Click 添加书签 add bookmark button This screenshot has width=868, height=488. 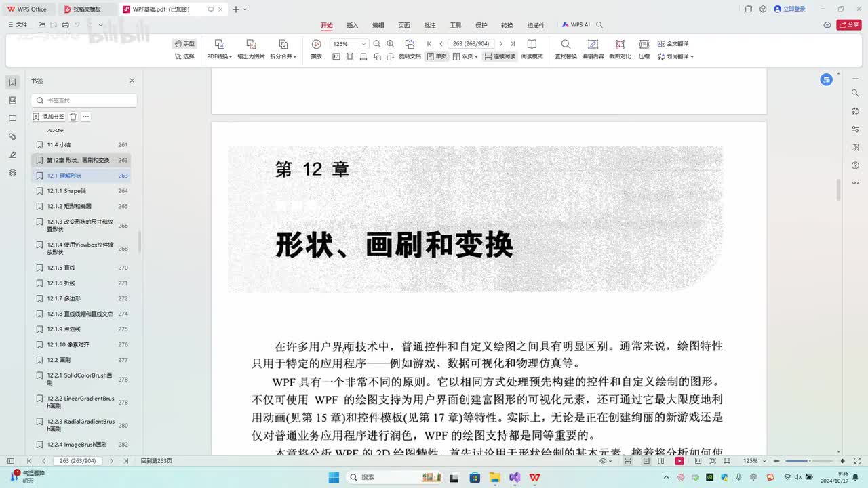tap(49, 117)
